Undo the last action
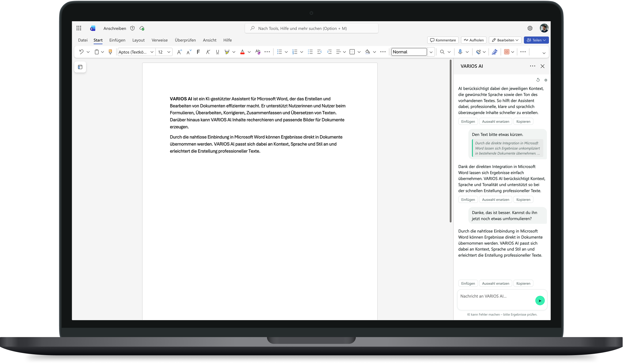This screenshot has height=364, width=623. [x=81, y=52]
